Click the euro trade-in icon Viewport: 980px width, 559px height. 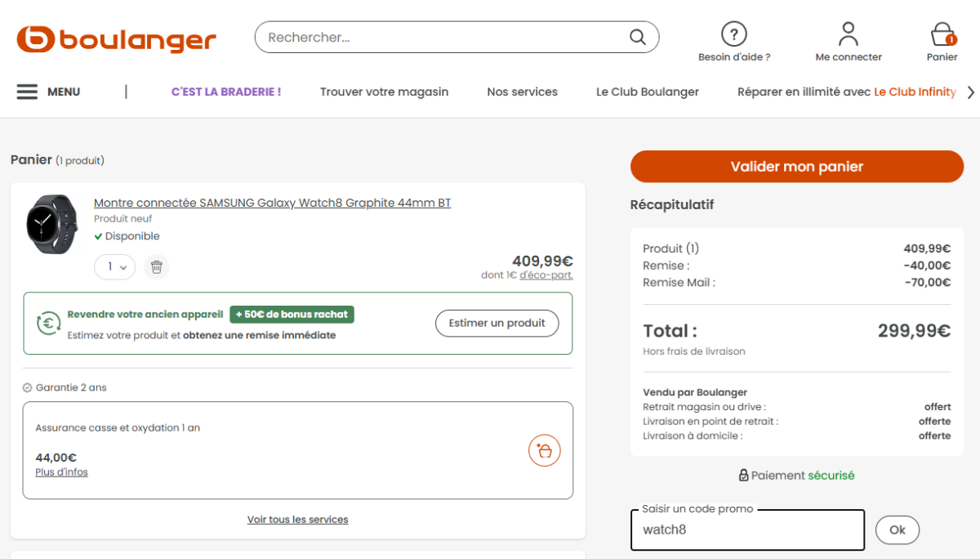[49, 323]
